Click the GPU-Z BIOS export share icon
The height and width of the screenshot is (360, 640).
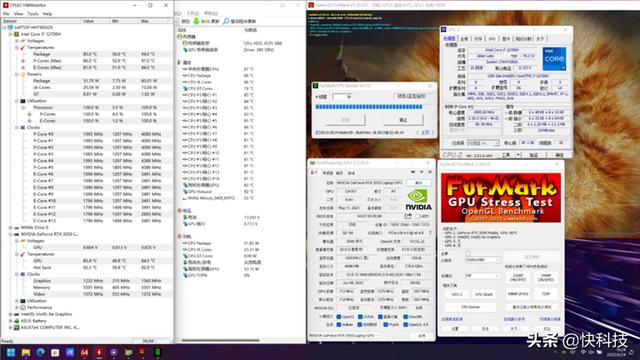click(408, 216)
